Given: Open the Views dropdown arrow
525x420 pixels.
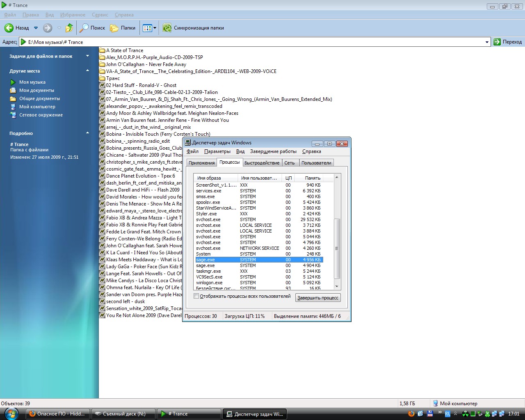Looking at the screenshot, I should tap(155, 28).
